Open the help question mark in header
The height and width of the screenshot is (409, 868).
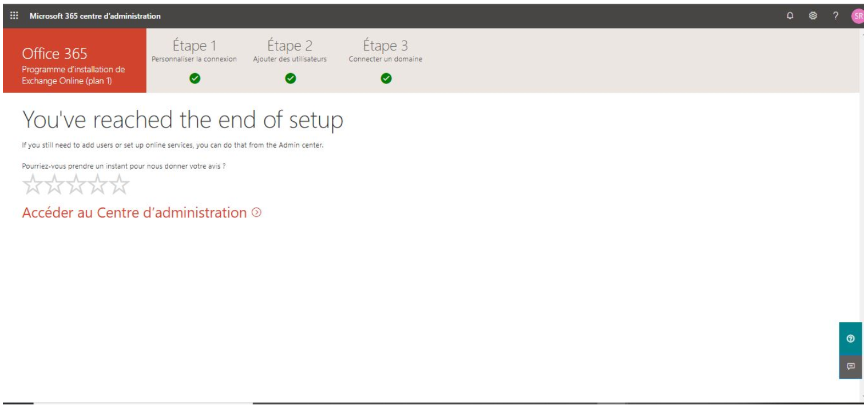tap(835, 16)
